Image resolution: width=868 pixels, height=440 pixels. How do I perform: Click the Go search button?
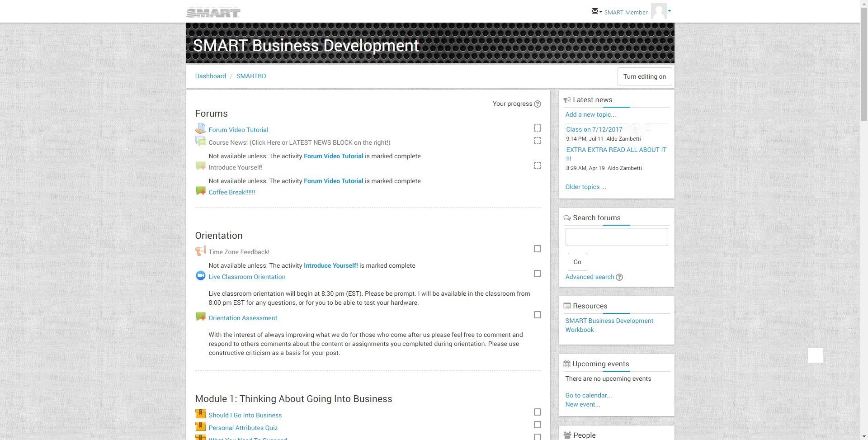[577, 262]
